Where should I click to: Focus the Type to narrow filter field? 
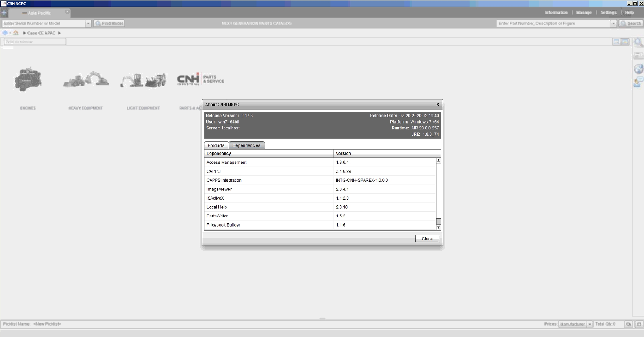click(x=35, y=42)
